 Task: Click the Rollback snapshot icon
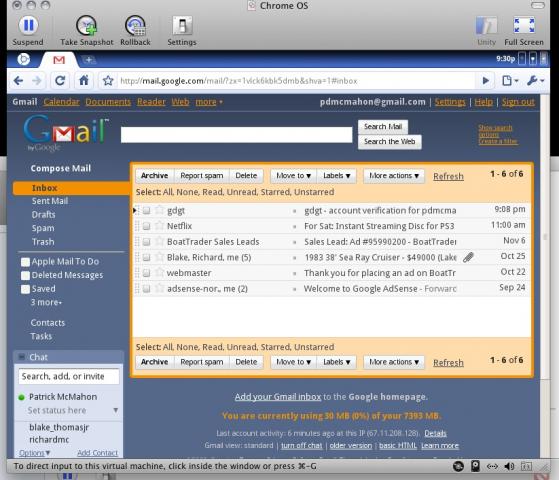coord(135,26)
